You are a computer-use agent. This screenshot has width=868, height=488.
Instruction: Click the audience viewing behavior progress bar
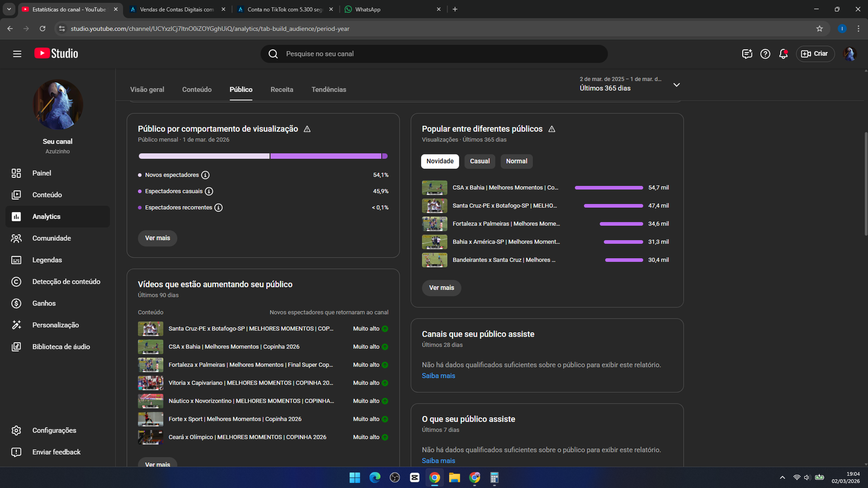[x=263, y=156]
